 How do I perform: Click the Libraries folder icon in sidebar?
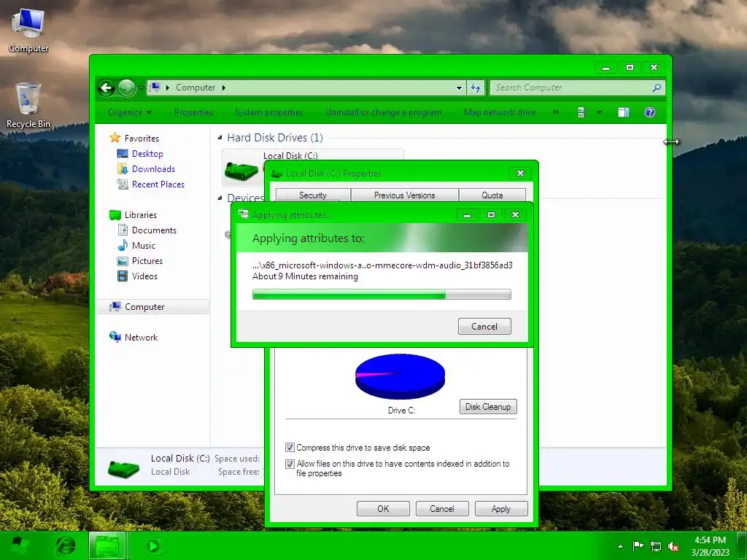click(x=115, y=215)
